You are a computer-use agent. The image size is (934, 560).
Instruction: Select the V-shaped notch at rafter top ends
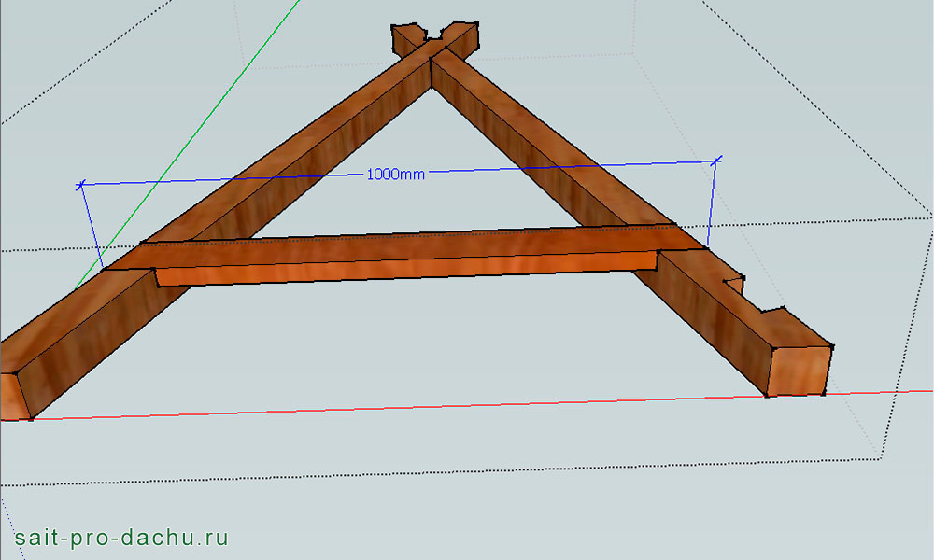point(435,35)
